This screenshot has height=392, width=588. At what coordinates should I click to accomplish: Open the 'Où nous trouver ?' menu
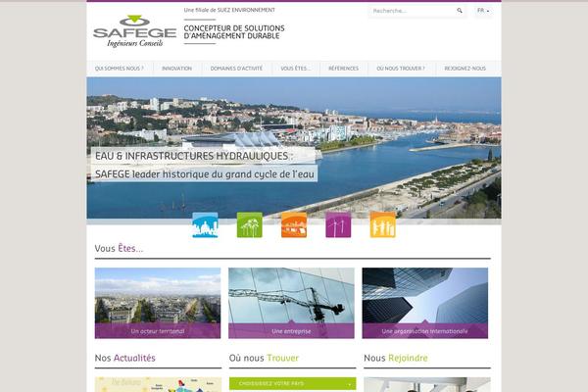click(x=401, y=69)
